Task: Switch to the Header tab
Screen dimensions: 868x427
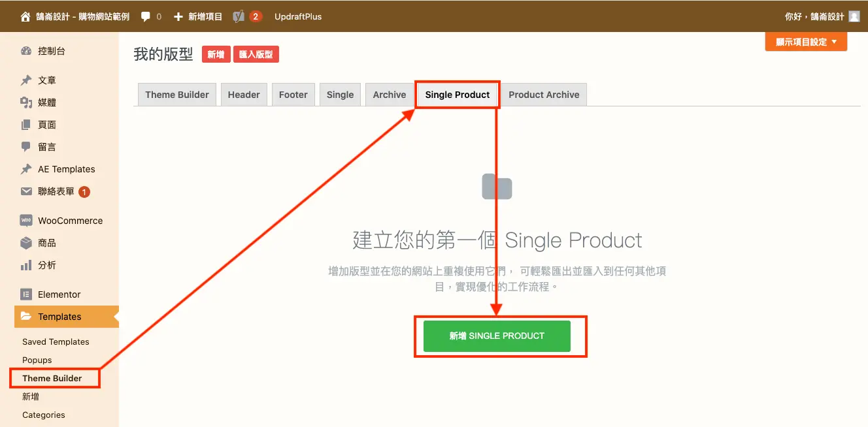Action: point(244,95)
